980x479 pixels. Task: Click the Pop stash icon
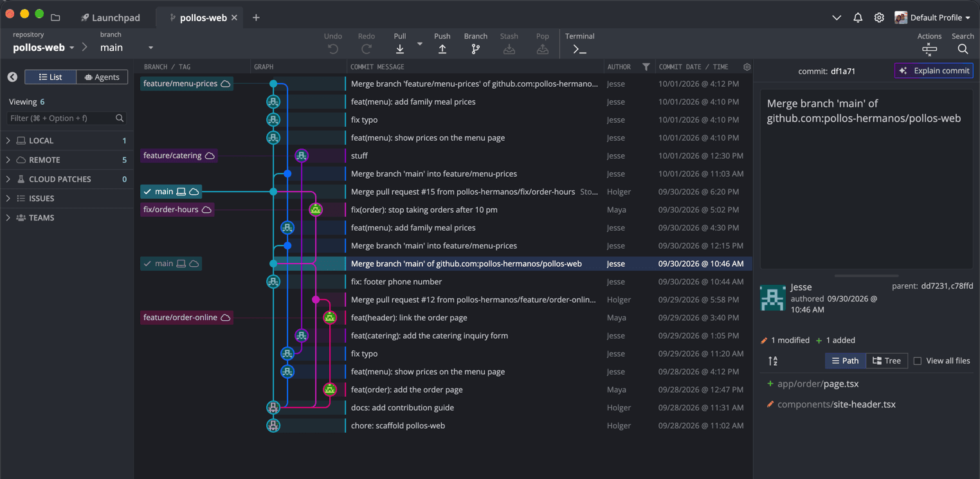coord(543,49)
